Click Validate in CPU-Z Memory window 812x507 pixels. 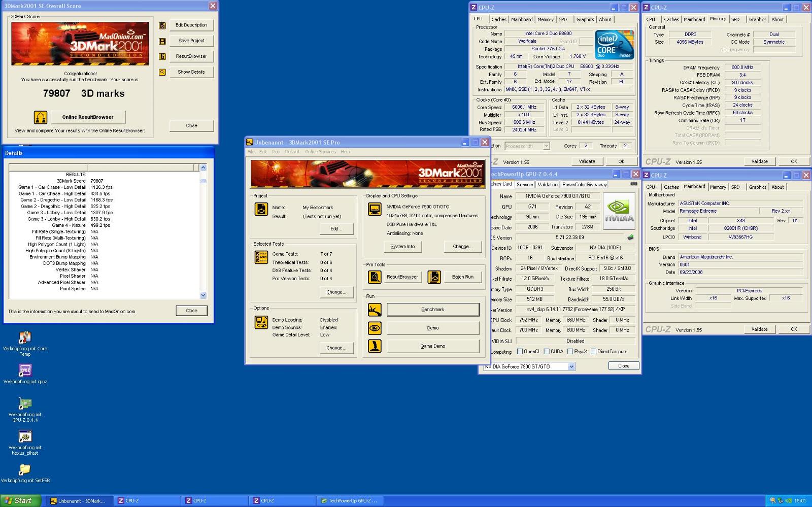759,161
